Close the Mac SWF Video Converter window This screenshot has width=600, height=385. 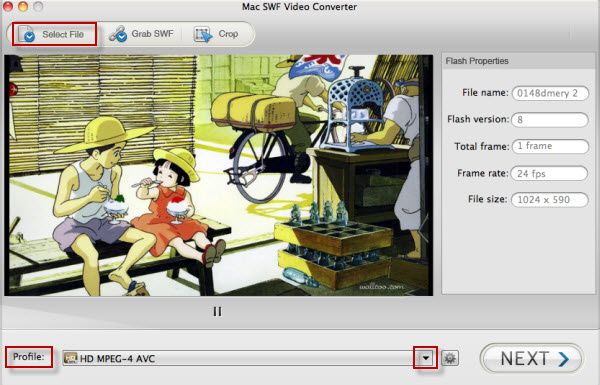(8, 6)
